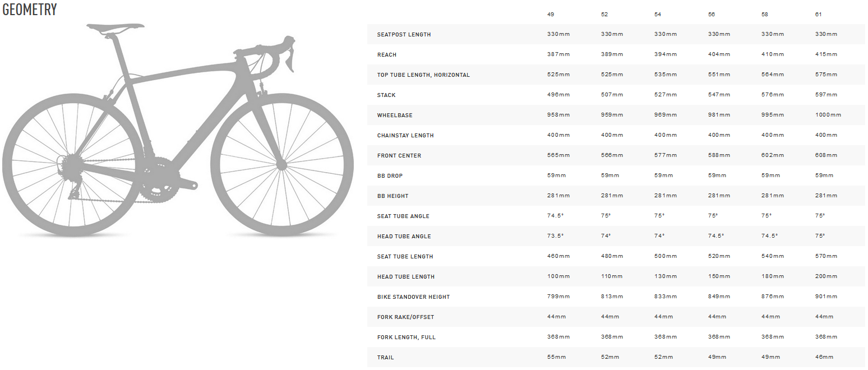The width and height of the screenshot is (868, 370).
Task: Click the REACH row label
Action: pos(387,55)
